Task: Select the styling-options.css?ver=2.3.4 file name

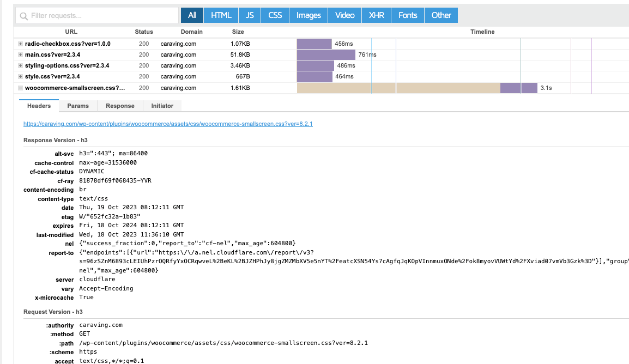Action: [67, 65]
